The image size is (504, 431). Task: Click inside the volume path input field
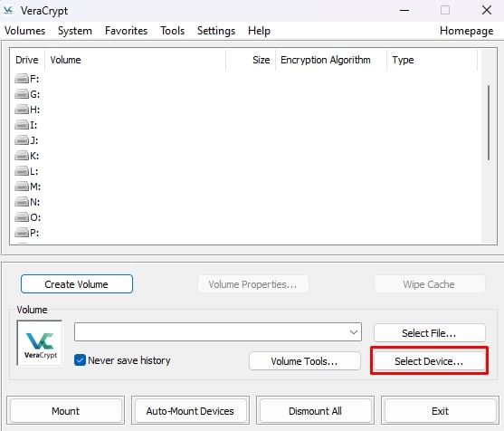click(211, 332)
